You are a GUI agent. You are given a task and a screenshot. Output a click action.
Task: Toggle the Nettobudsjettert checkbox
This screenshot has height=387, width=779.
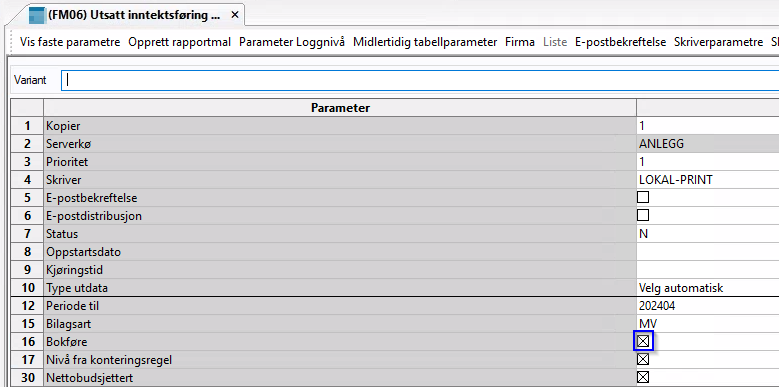643,378
